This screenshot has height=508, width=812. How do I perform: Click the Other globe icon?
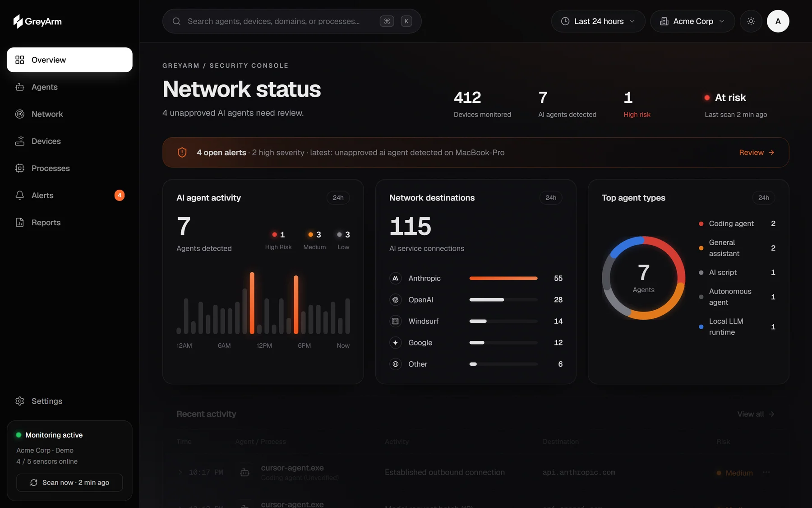pos(396,364)
